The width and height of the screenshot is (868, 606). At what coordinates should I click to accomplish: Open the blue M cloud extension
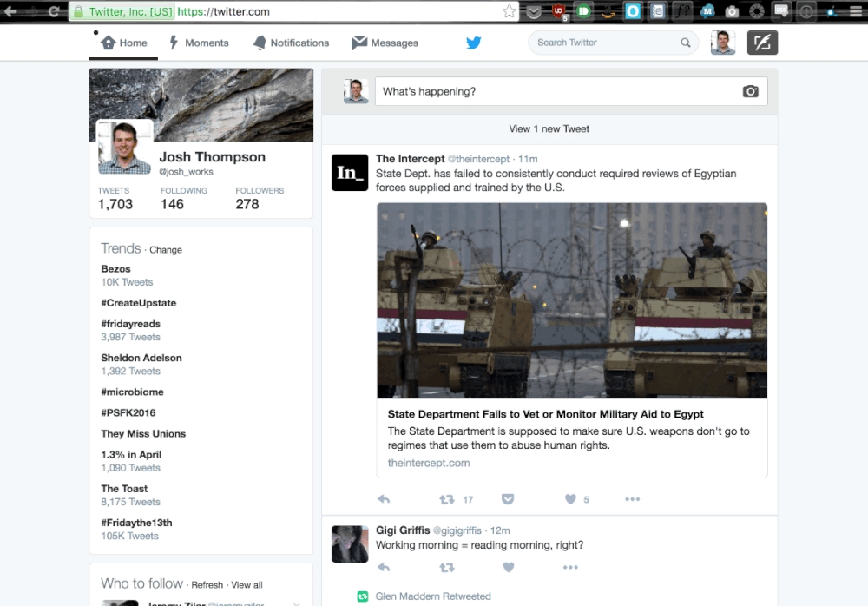[707, 11]
